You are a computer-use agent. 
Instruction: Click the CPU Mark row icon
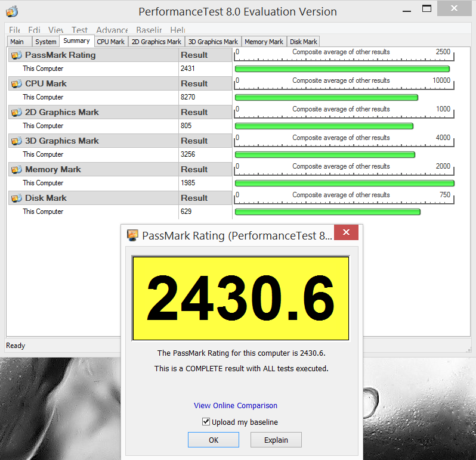pyautogui.click(x=16, y=83)
